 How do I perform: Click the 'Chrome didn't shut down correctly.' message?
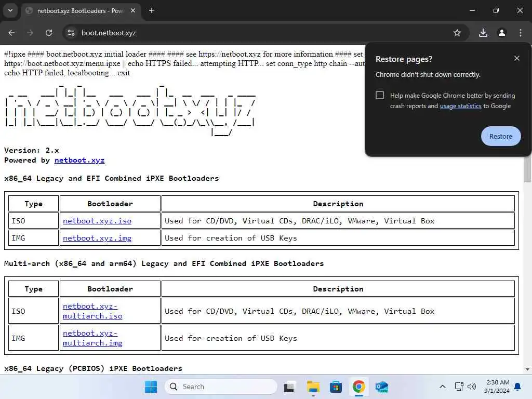click(x=428, y=75)
